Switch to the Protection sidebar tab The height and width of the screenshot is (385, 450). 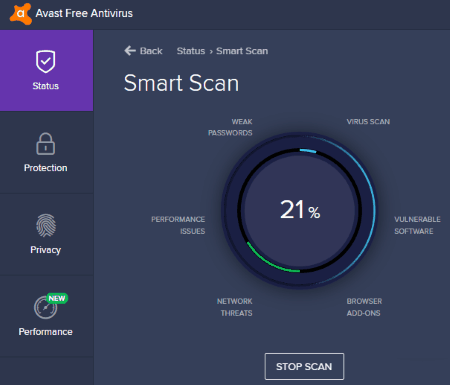46,152
